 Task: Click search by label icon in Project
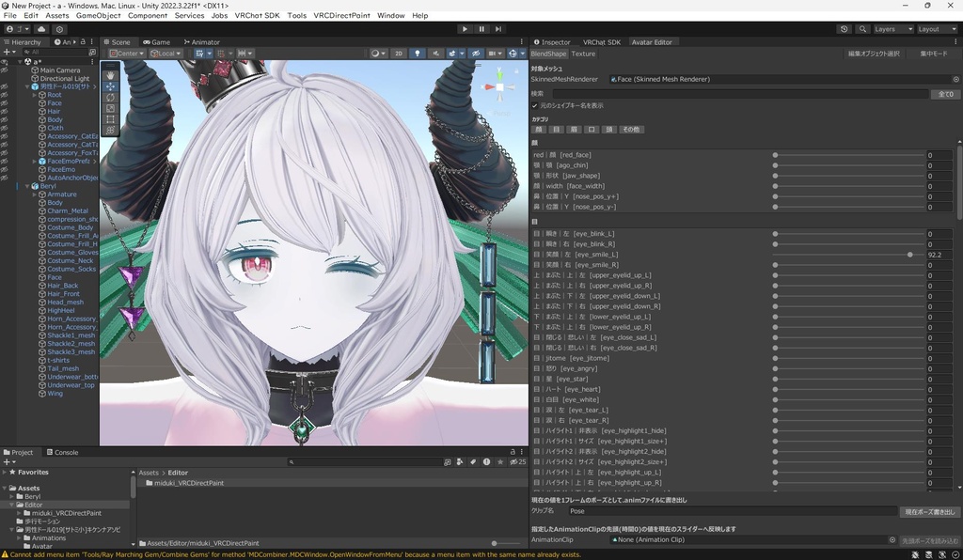pos(473,462)
